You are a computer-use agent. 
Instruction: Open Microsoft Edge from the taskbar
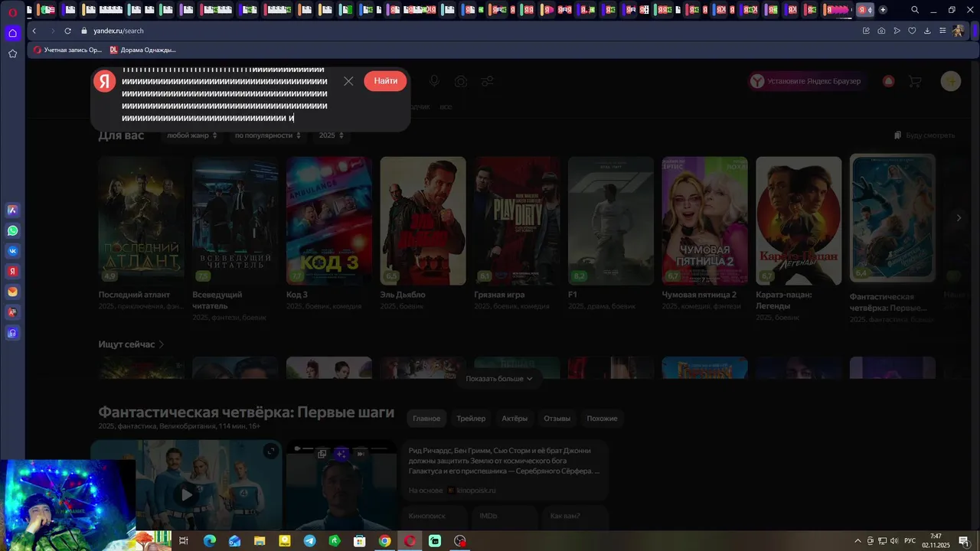point(209,541)
